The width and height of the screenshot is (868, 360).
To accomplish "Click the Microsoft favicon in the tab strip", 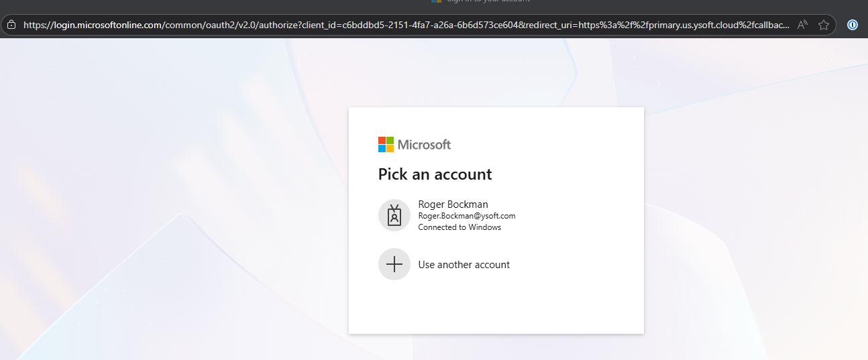I will (x=437, y=1).
